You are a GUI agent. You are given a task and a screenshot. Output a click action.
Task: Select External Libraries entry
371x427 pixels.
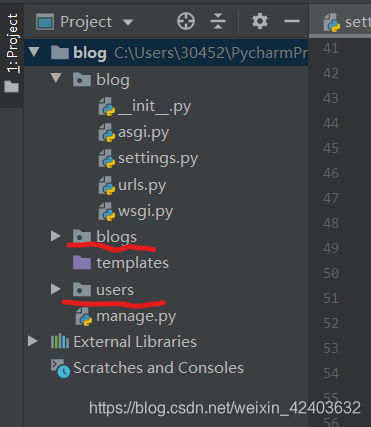click(x=166, y=342)
